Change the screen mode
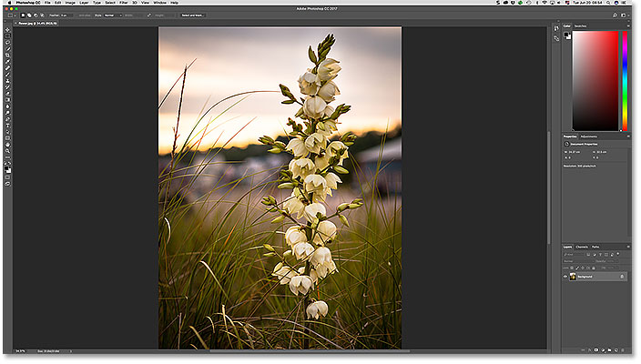This screenshot has width=641, height=364. (7, 184)
